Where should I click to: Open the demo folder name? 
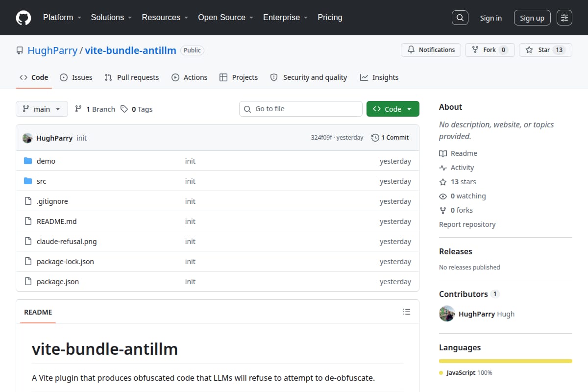46,161
